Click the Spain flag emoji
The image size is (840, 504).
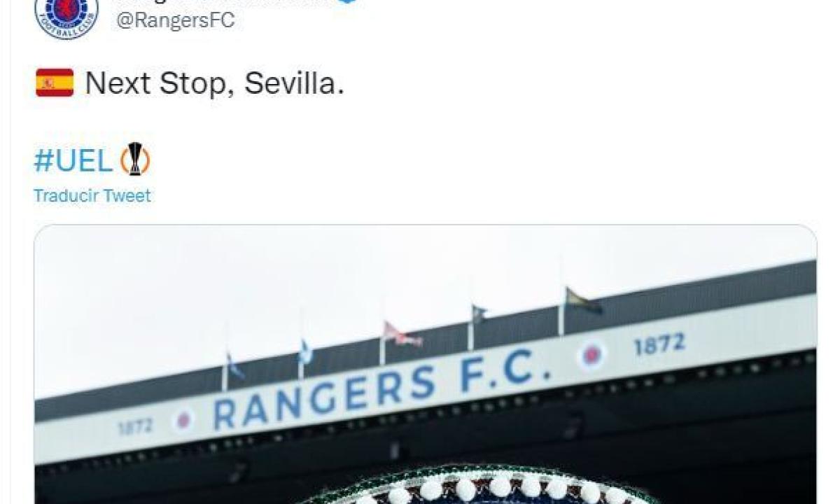click(55, 83)
